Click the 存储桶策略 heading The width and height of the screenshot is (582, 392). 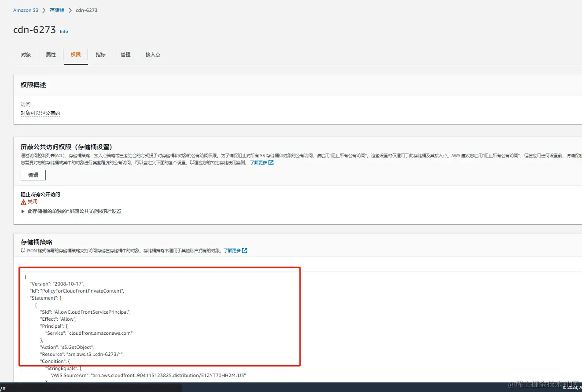37,242
